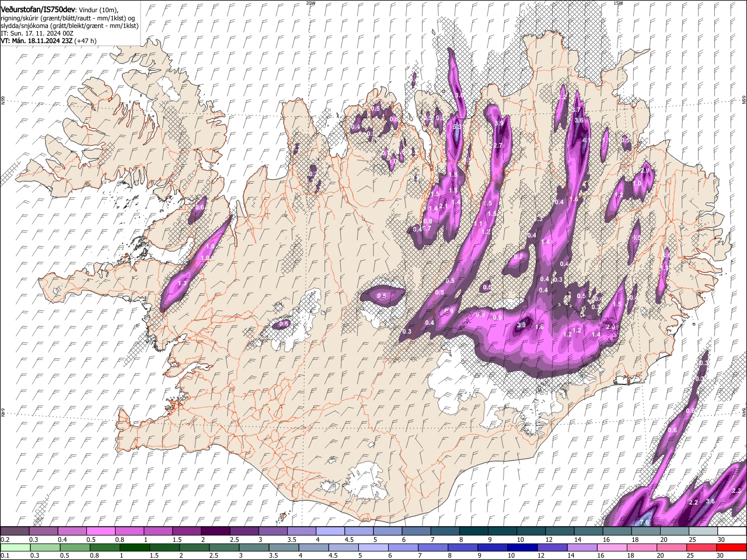Screen dimensions: 747x560
Task: Click the Veðurstofan/IS750dev title text
Action: tap(37, 9)
